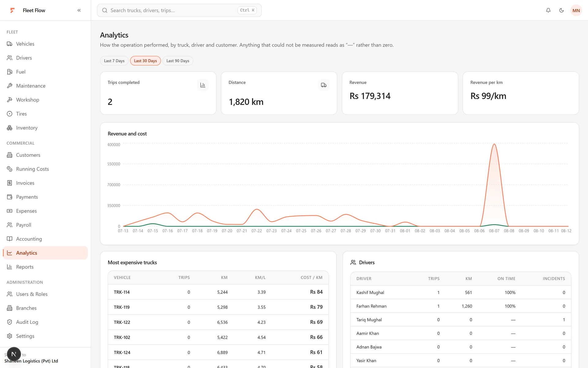This screenshot has width=588, height=368.
Task: Open the notifications bell
Action: point(548,10)
